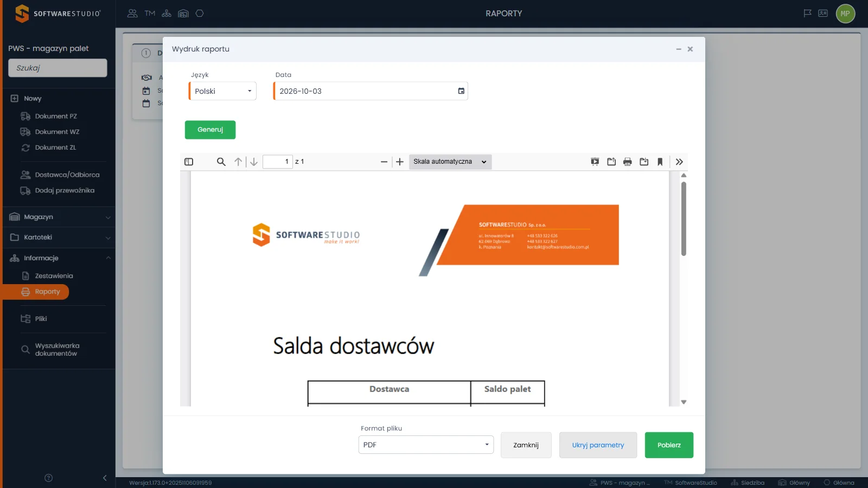
Task: Zoom out with the minus icon
Action: [x=384, y=162]
